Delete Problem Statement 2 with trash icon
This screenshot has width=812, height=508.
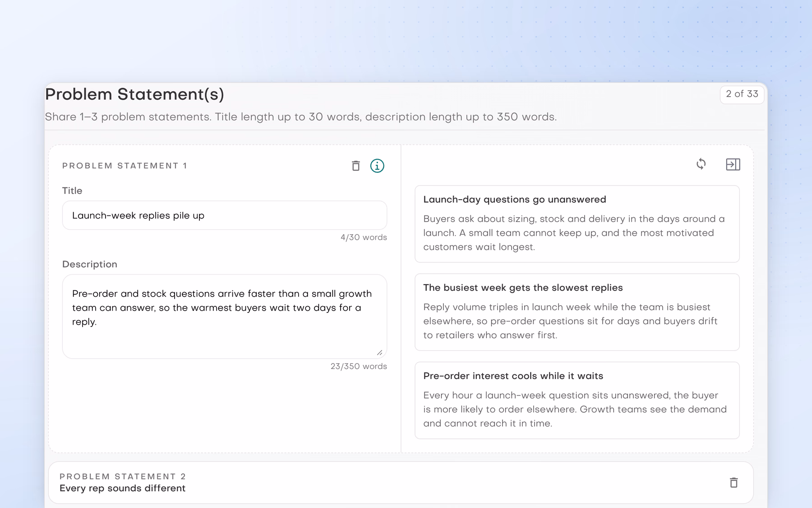(734, 483)
